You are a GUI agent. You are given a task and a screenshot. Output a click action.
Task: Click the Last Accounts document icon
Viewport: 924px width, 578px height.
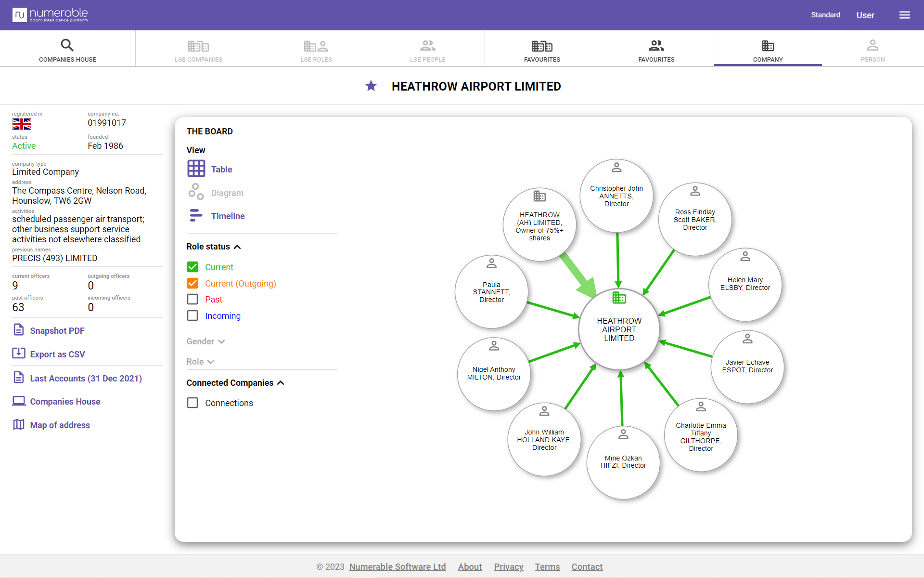click(x=19, y=377)
